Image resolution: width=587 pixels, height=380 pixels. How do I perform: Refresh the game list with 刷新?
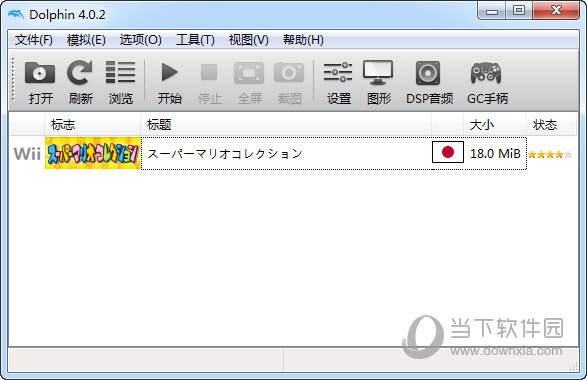tap(80, 82)
